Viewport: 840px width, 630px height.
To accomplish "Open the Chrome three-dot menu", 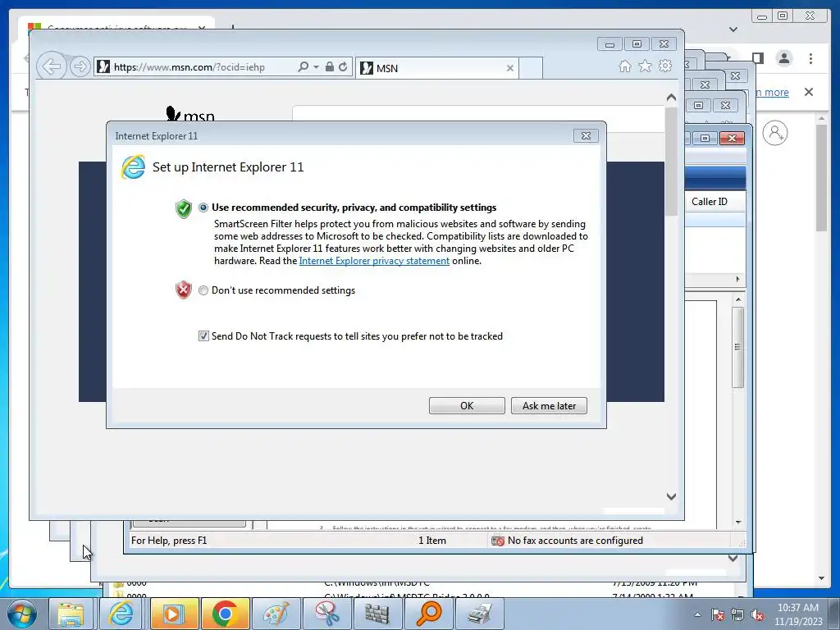I will click(811, 58).
